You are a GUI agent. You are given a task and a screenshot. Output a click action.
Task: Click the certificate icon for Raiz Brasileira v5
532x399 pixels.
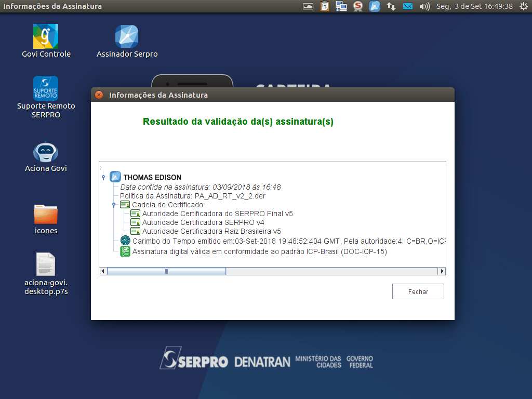coord(136,231)
